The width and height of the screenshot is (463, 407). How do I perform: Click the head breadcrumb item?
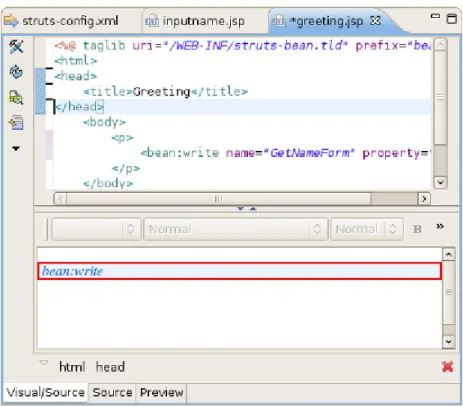110,367
